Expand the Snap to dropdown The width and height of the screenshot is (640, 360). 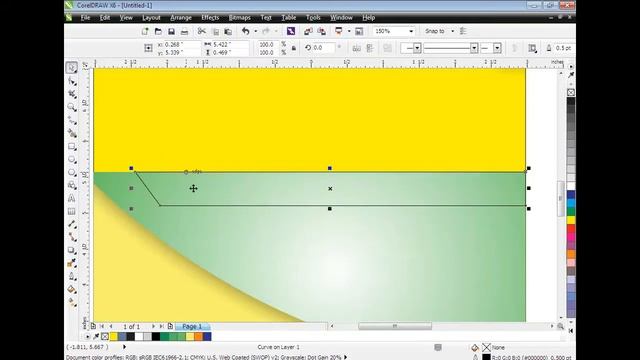[452, 31]
